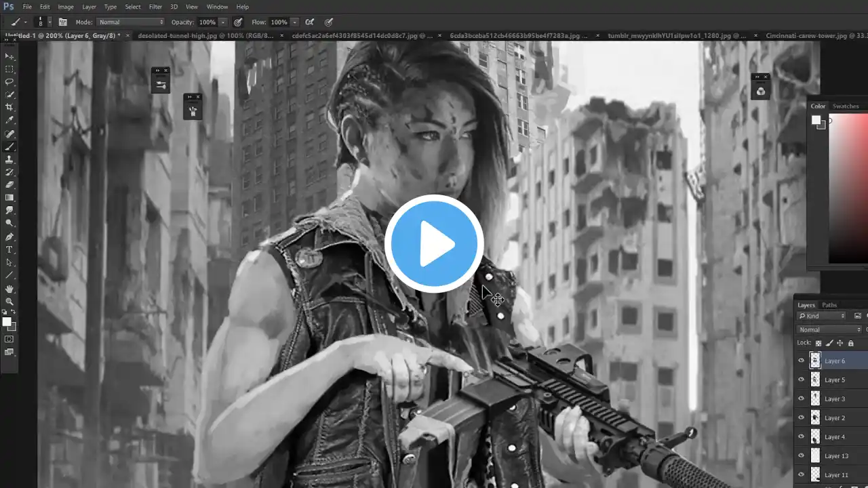Select the Rectangular Marquee tool
Screen dimensions: 868x488
(9, 69)
